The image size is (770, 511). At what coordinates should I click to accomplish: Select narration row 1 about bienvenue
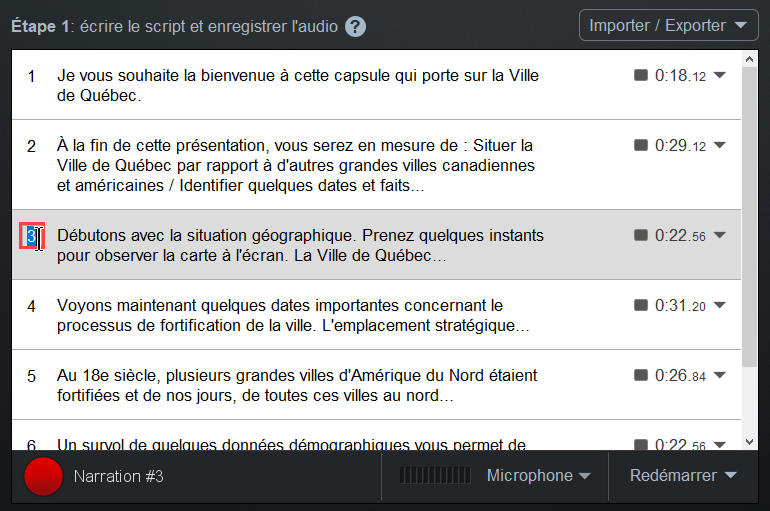[x=376, y=85]
